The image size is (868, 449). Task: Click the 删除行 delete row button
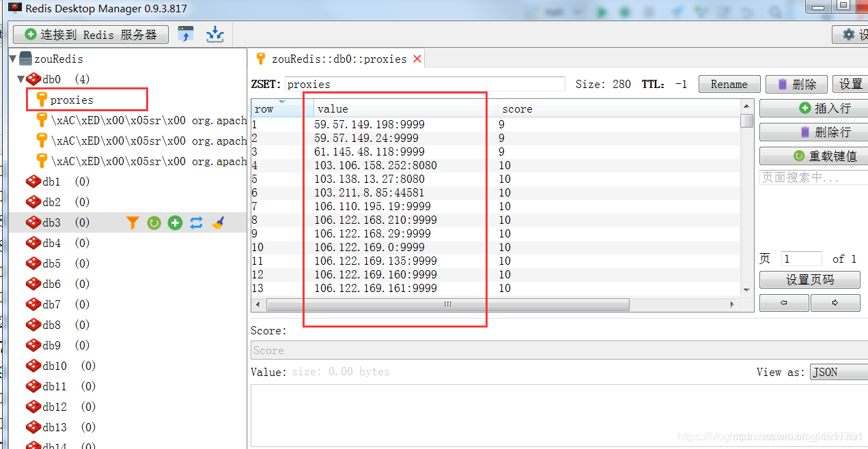(814, 132)
